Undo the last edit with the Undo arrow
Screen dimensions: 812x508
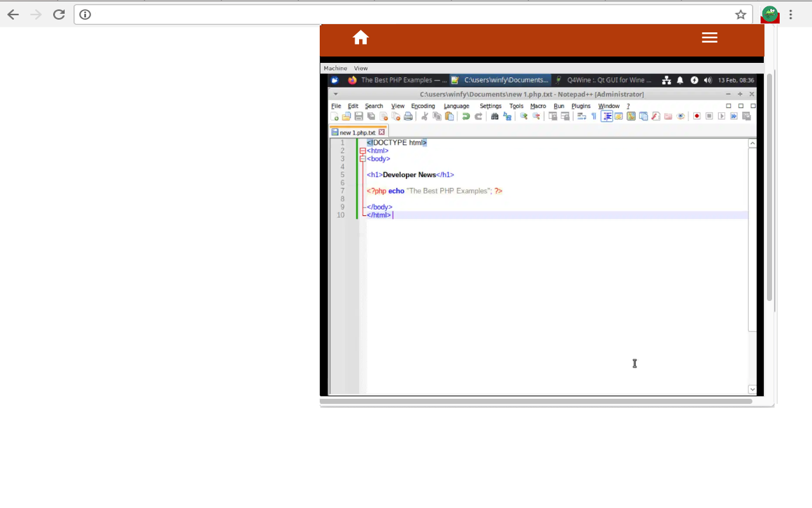[466, 116]
